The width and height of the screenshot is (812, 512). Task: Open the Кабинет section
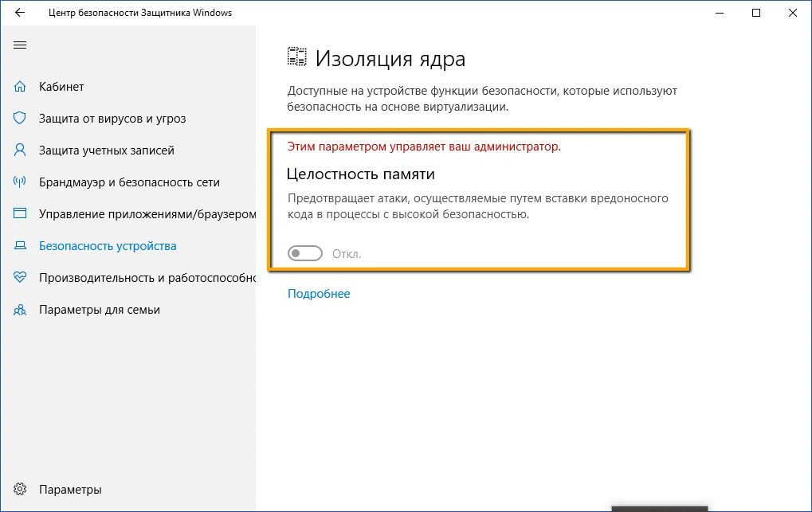click(x=61, y=87)
